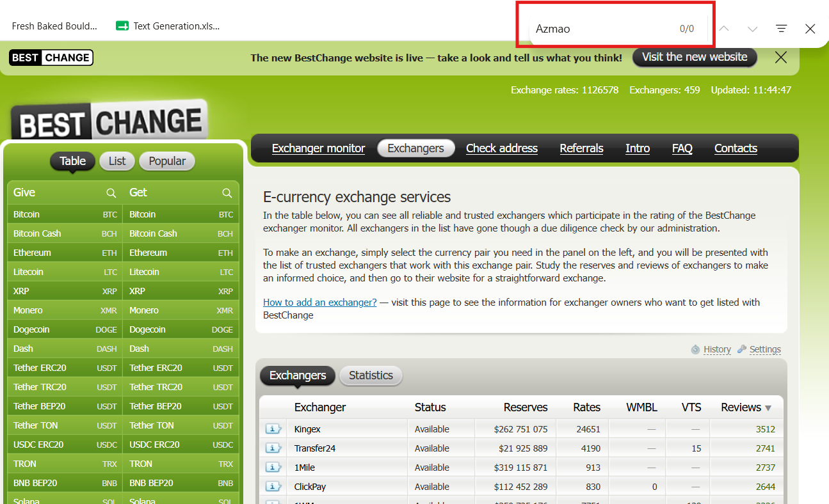Open info icon for Kingex exchanger
The height and width of the screenshot is (504, 829).
[x=273, y=429]
